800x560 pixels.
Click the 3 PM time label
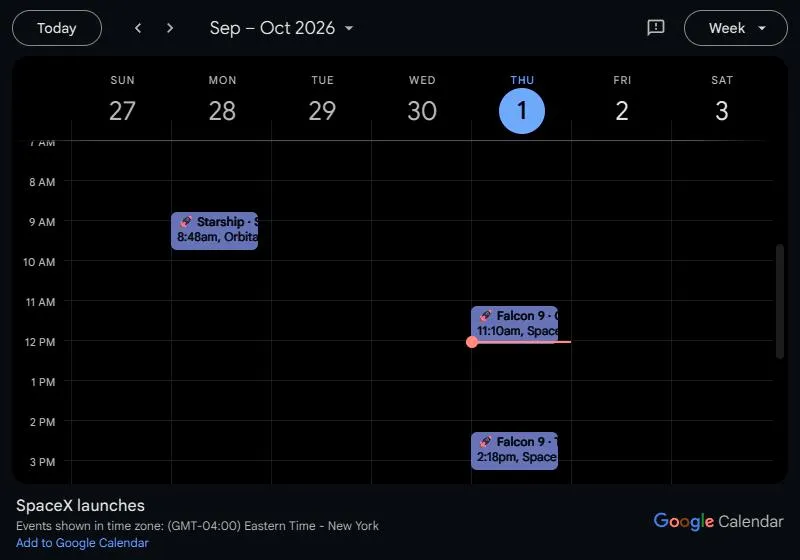(42, 462)
